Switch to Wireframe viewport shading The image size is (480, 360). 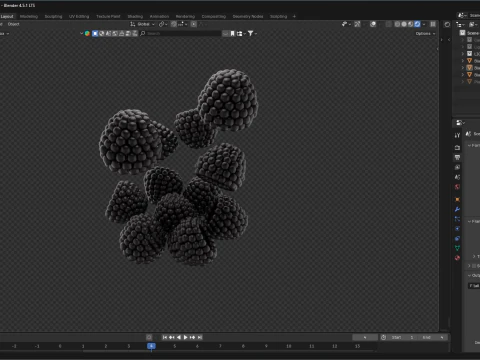tap(397, 24)
